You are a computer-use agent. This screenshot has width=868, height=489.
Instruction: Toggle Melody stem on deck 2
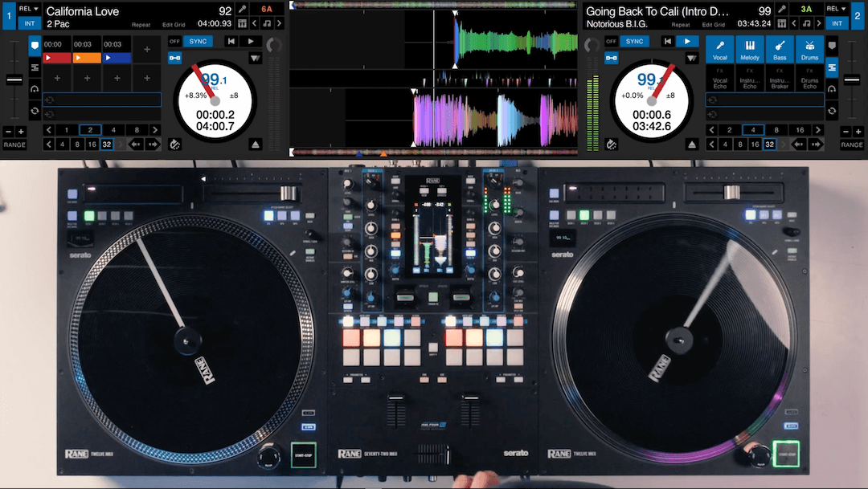pos(750,50)
